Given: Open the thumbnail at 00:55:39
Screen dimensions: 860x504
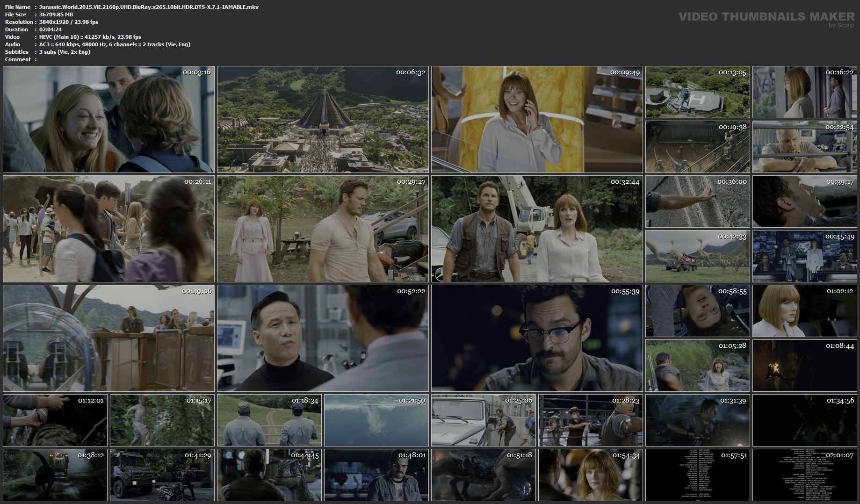Looking at the screenshot, I should 537,338.
